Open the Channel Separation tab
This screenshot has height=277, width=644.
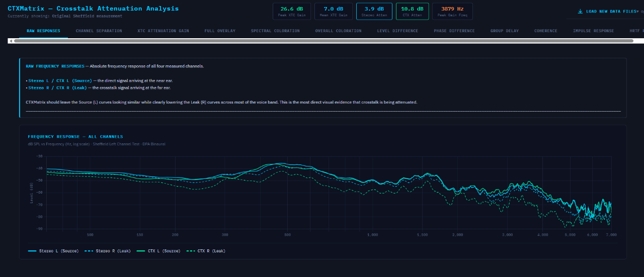(99, 31)
